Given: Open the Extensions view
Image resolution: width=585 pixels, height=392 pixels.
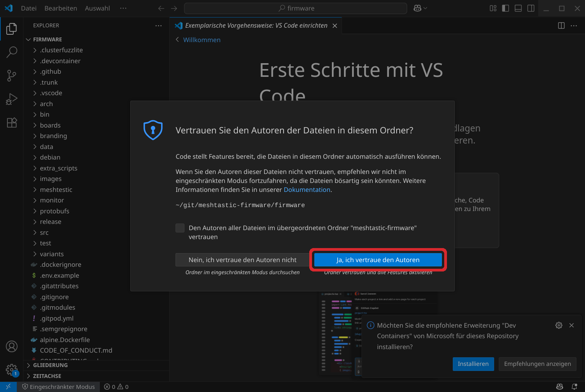Looking at the screenshot, I should [12, 122].
